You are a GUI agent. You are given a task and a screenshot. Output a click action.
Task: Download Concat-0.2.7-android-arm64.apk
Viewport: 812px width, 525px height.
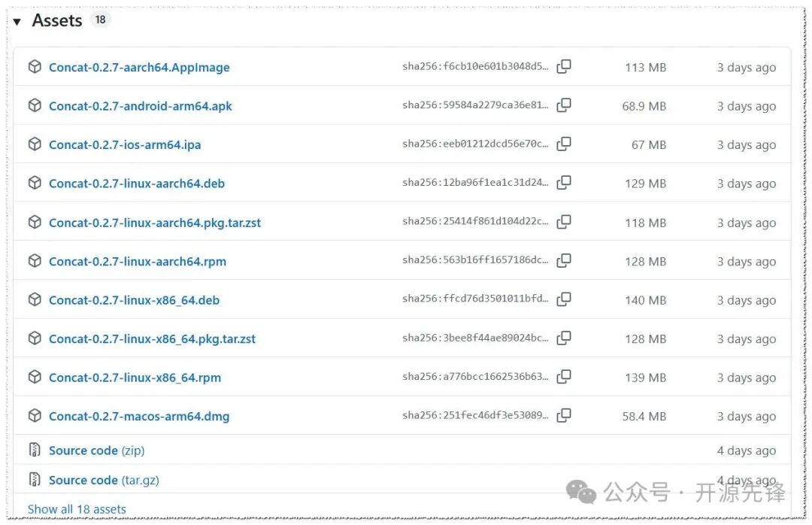(141, 106)
